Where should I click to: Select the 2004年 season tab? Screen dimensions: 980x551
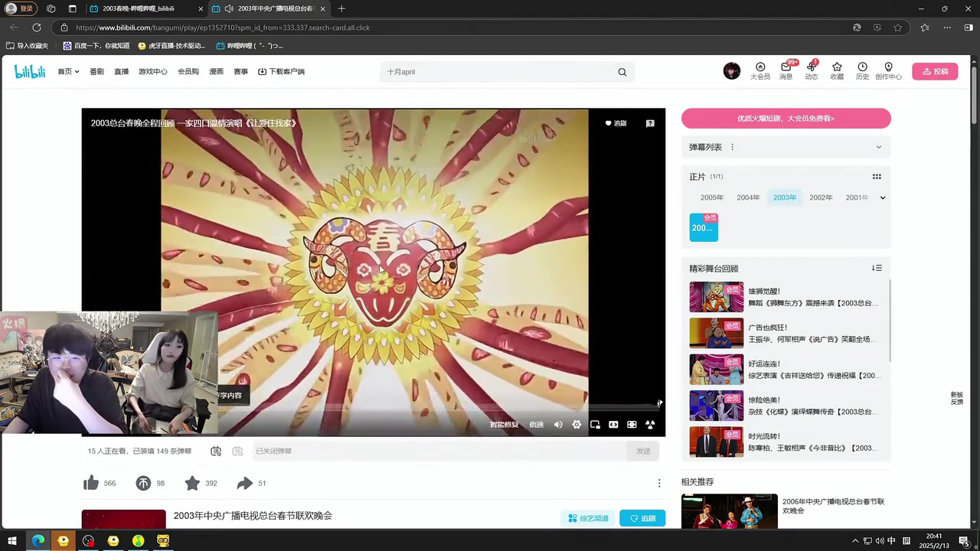tap(748, 197)
